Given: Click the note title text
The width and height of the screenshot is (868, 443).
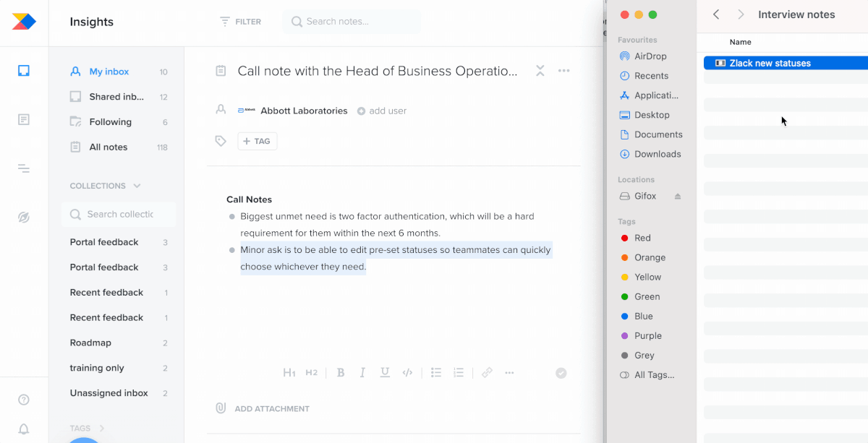Looking at the screenshot, I should click(378, 71).
